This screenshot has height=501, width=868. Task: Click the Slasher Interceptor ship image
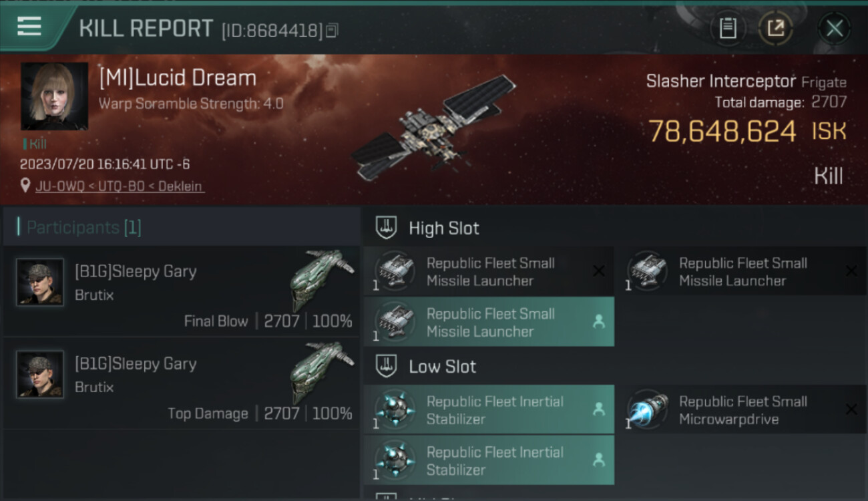pos(434,127)
